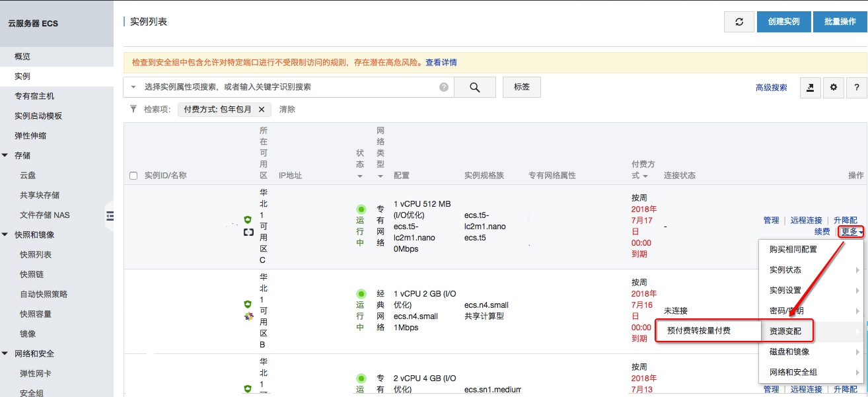Click 升降配 link in first row
The image size is (868, 397).
(x=846, y=221)
